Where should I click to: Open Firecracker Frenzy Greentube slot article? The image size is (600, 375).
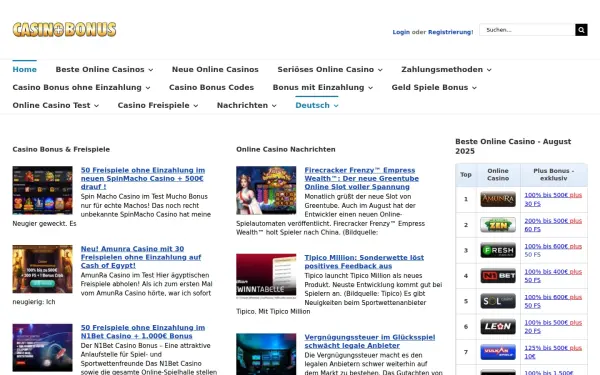coord(362,178)
